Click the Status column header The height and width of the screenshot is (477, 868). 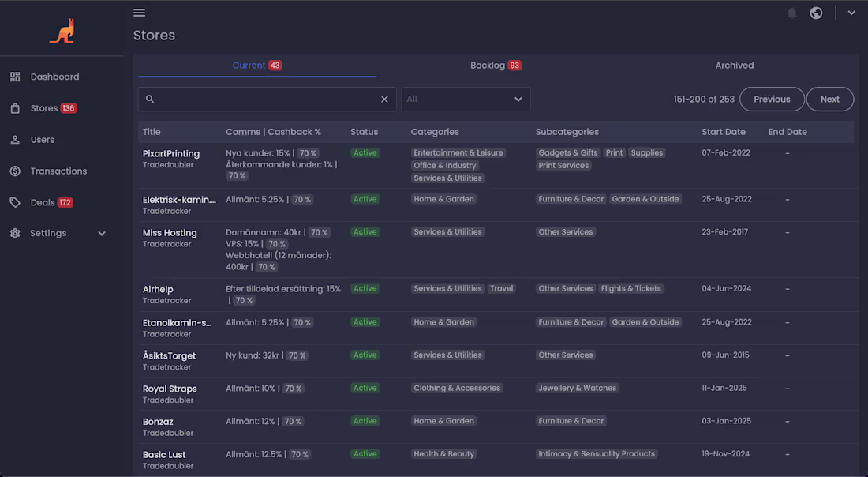pos(365,132)
